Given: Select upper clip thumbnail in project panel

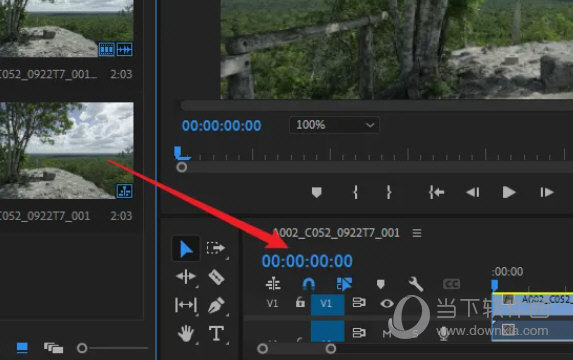Looking at the screenshot, I should (x=67, y=29).
